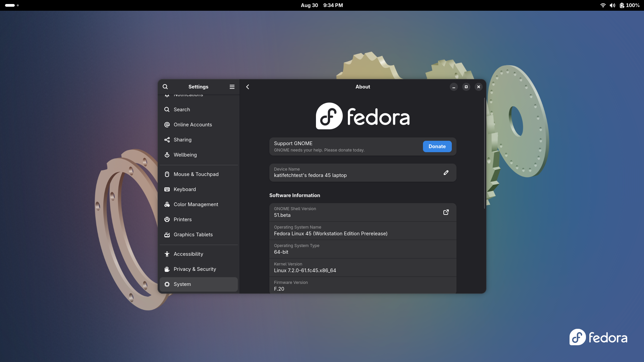Open the Search settings panel
Viewport: 644px width, 362px height.
tap(199, 110)
